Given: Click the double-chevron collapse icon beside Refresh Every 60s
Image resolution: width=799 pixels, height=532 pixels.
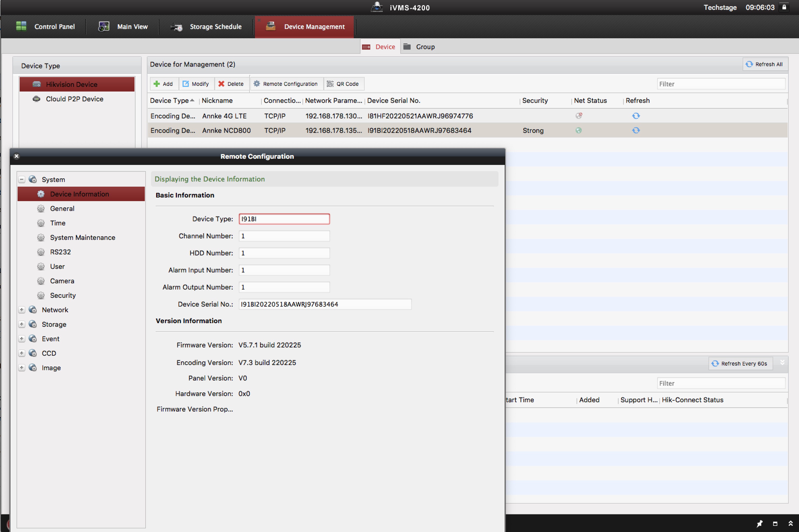Looking at the screenshot, I should (x=782, y=362).
